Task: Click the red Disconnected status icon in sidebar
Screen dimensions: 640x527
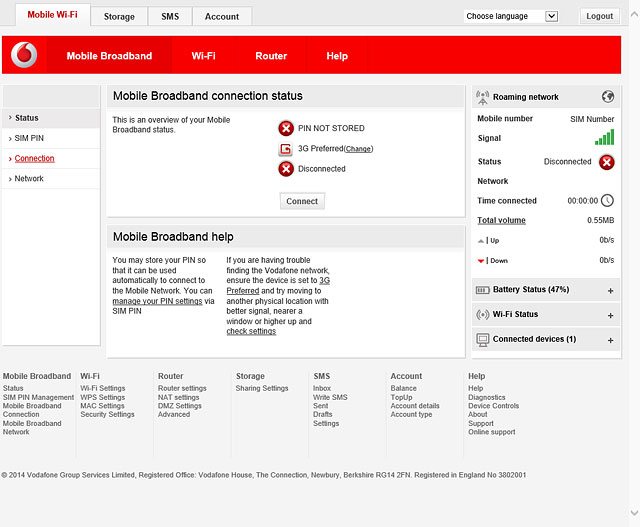Action: tap(607, 162)
